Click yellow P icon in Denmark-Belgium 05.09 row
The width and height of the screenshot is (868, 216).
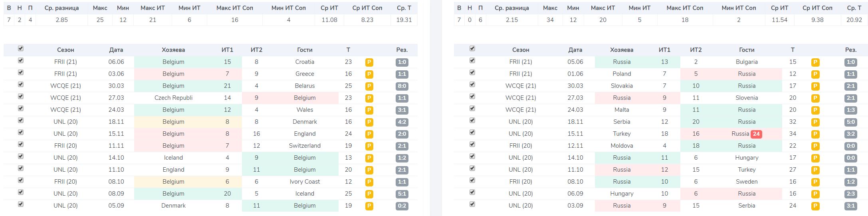369,206
